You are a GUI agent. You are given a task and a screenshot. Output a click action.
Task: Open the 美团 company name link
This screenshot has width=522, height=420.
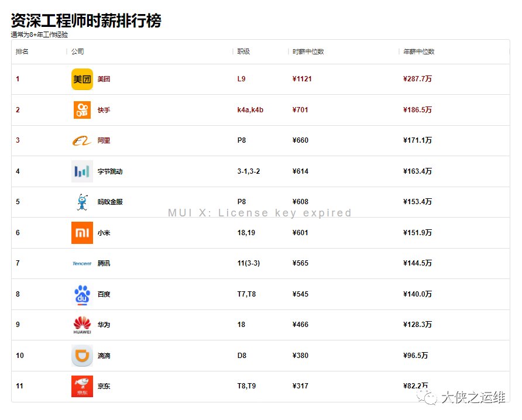point(104,79)
